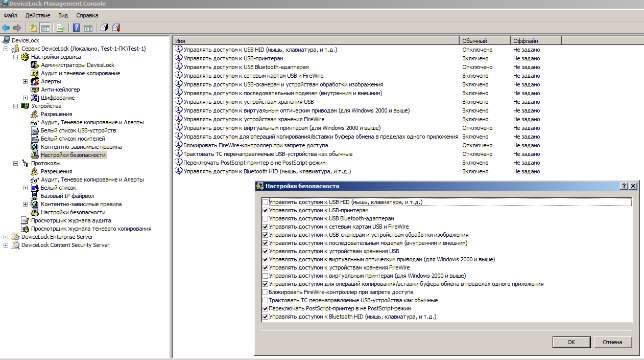Image resolution: width=644 pixels, height=360 pixels.
Task: Select the Трактовать TC перенаправляемые USB-устройства row
Action: [x=268, y=154]
